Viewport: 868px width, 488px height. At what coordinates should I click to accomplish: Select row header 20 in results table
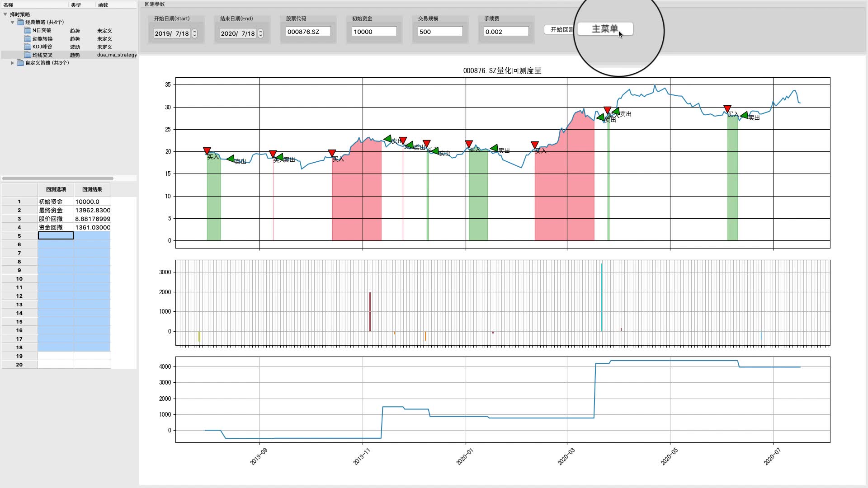[19, 365]
